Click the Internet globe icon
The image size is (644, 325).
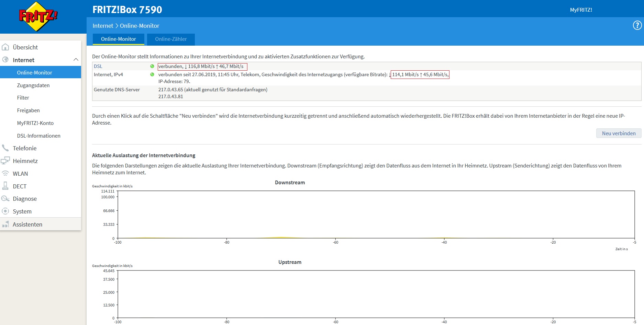point(5,60)
